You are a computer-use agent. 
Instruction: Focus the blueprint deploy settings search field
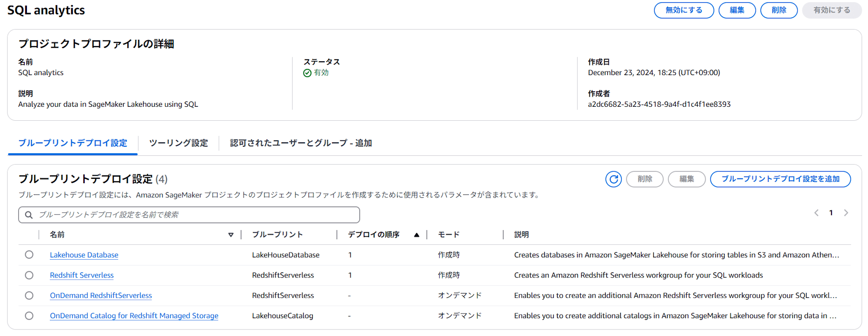189,215
